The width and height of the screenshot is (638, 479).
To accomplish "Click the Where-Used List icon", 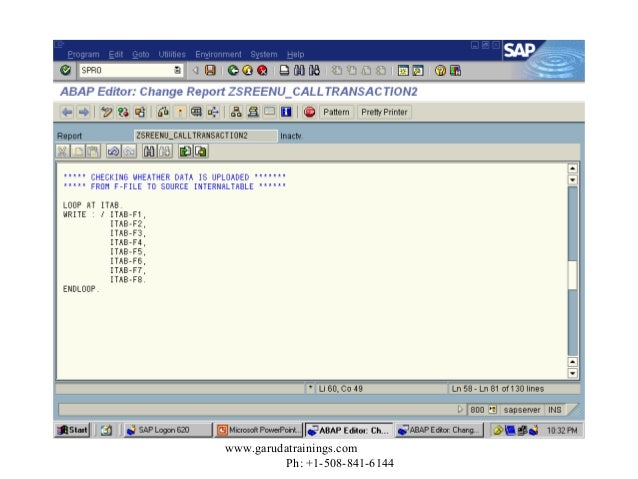I will pos(213,112).
